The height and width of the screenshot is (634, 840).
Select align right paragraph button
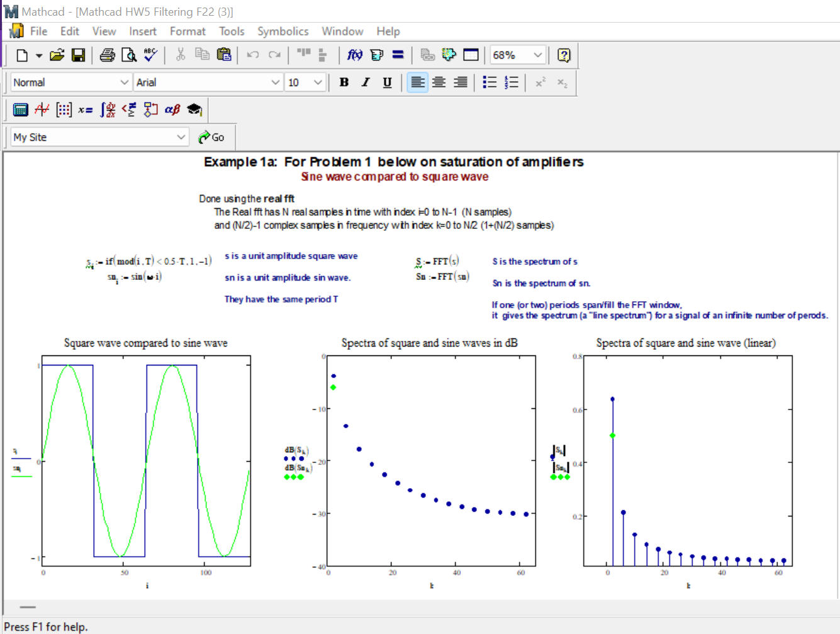[460, 82]
